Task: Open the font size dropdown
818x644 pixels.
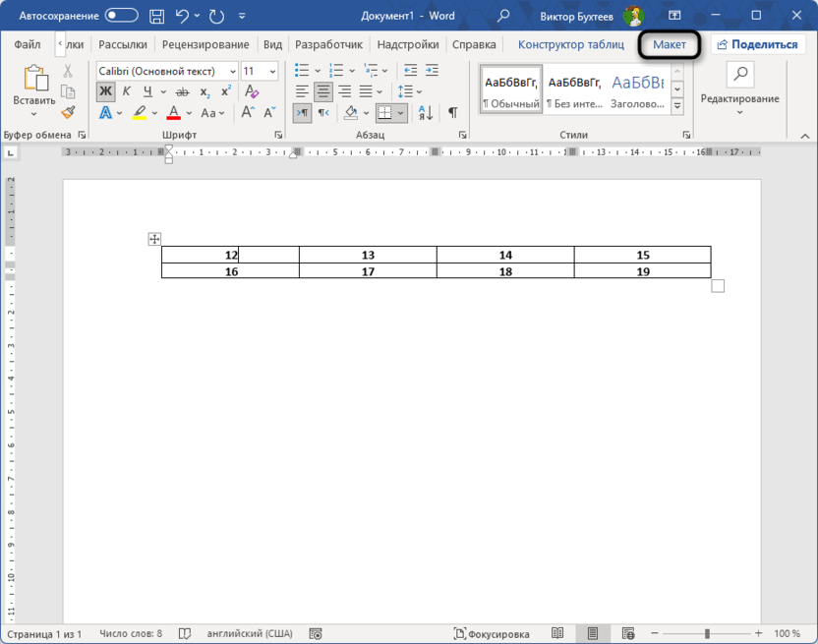Action: click(x=273, y=71)
